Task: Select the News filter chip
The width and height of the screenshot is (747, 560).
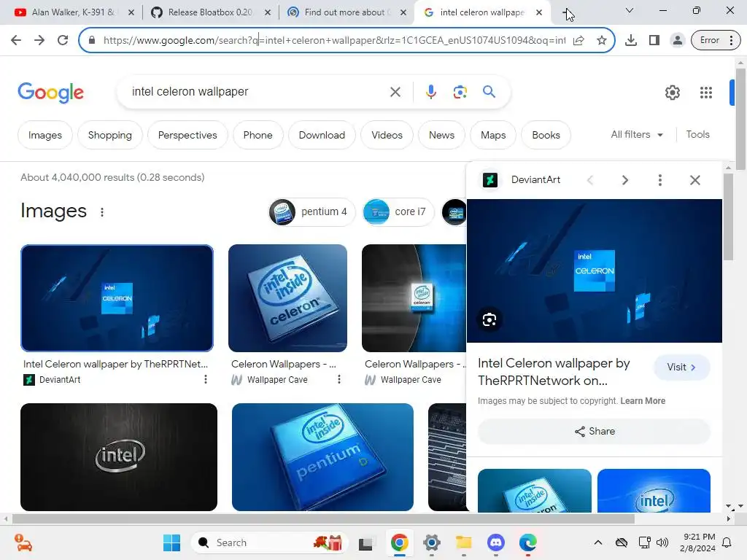Action: (441, 135)
